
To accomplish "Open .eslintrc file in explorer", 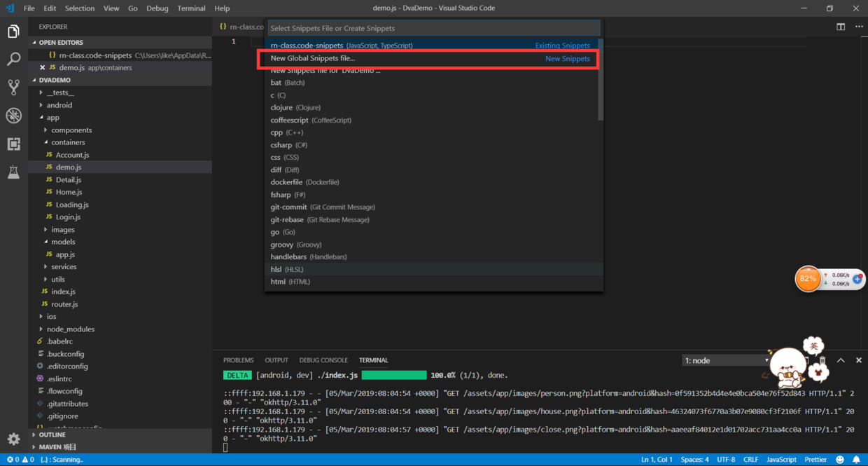I will [59, 379].
